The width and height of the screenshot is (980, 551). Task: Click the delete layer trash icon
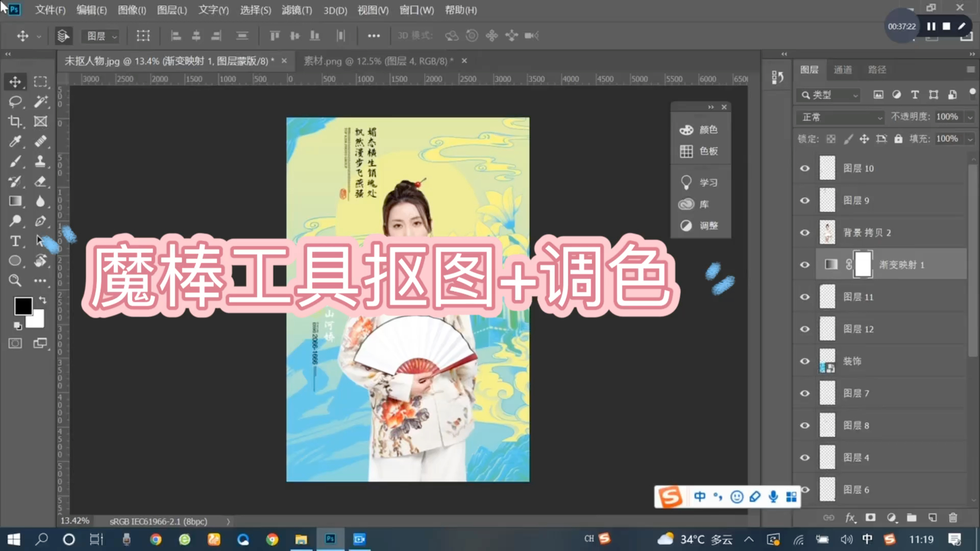click(x=953, y=517)
